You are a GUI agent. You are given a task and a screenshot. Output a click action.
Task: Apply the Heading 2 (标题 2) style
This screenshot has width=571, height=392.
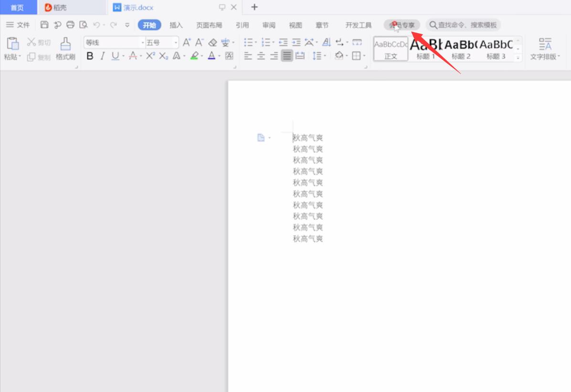tap(461, 49)
